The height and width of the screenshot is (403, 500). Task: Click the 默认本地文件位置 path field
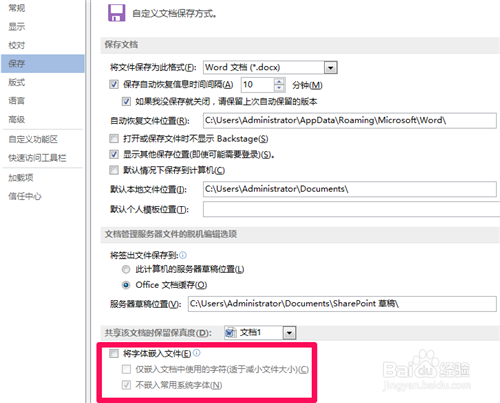pyautogui.click(x=350, y=189)
